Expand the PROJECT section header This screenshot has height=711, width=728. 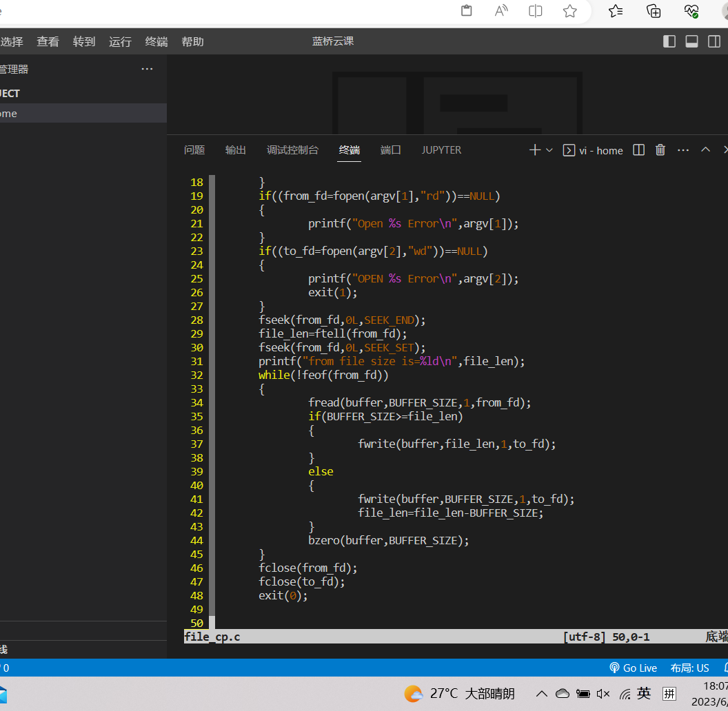pos(83,93)
